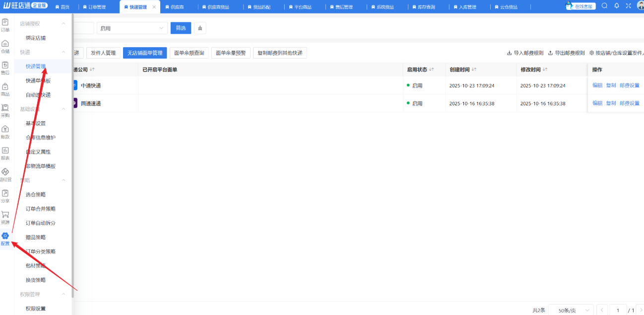Open the 50条/页 page size dropdown
Screen dimensions: 644x315
coord(570,310)
